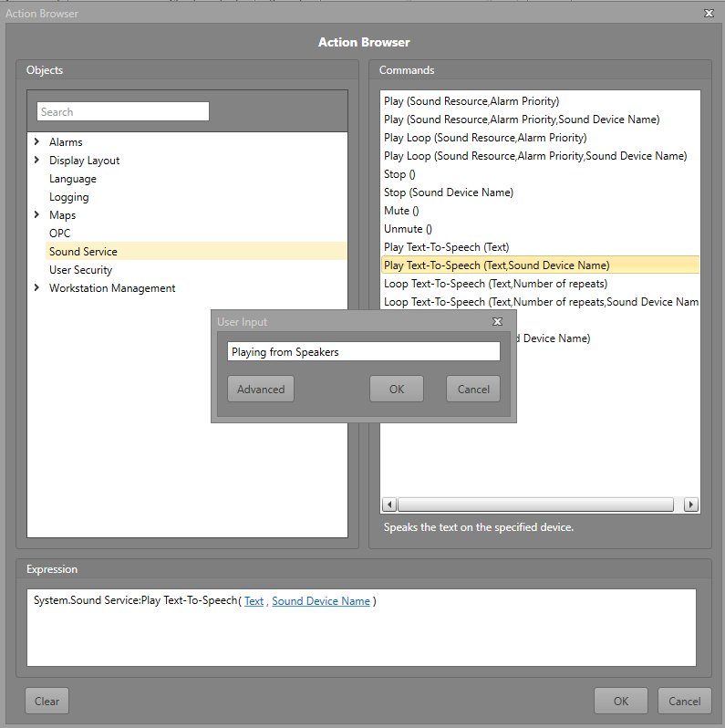The width and height of the screenshot is (725, 728).
Task: Cancel the User Input dialog
Action: click(x=473, y=389)
